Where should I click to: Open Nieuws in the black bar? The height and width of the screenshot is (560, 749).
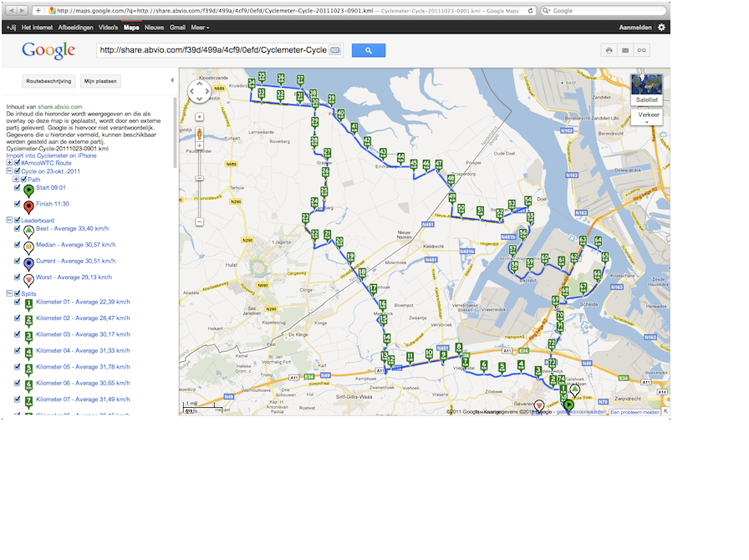[154, 28]
